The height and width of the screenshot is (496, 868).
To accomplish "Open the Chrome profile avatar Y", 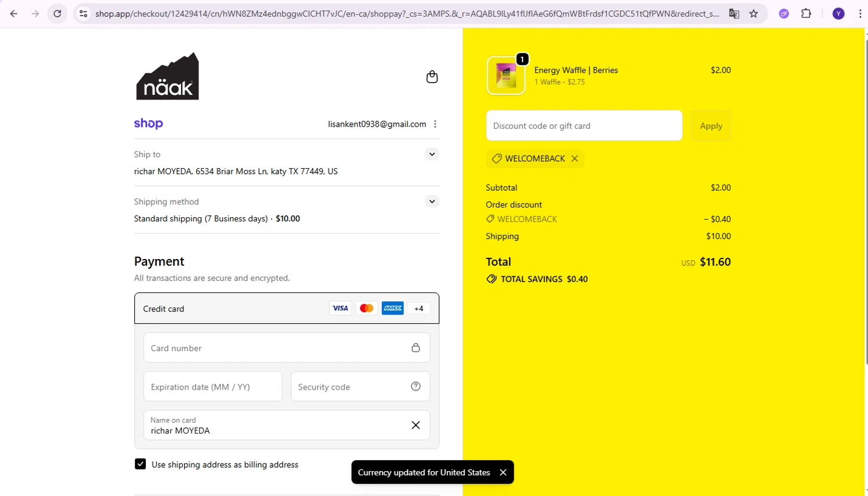I will click(x=838, y=13).
